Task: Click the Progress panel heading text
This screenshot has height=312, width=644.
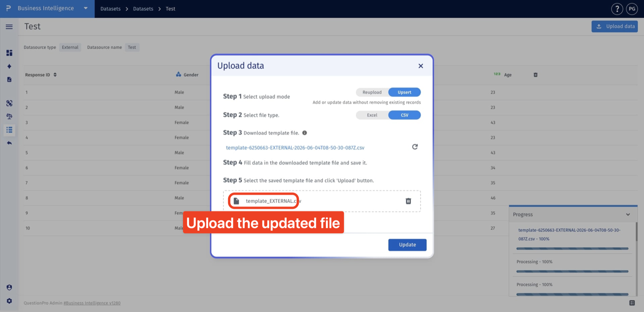Action: pyautogui.click(x=523, y=214)
